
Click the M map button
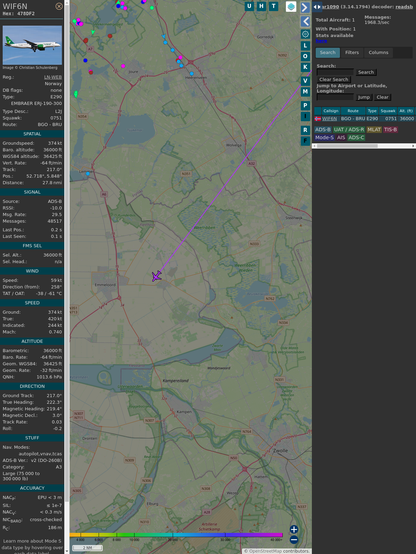tap(305, 92)
